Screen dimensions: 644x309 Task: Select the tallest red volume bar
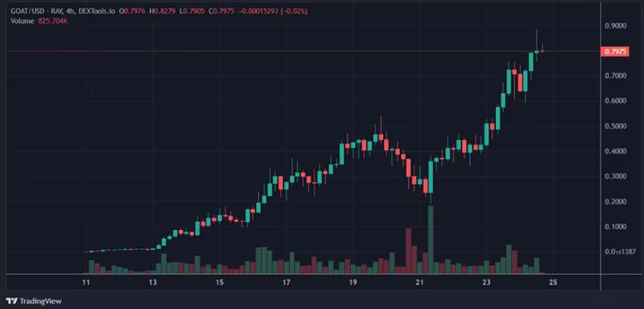pos(408,251)
